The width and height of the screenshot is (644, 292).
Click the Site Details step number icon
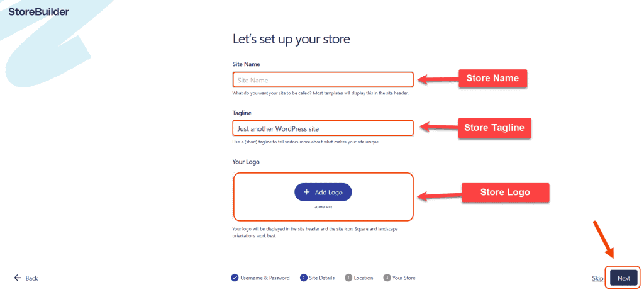click(x=304, y=278)
